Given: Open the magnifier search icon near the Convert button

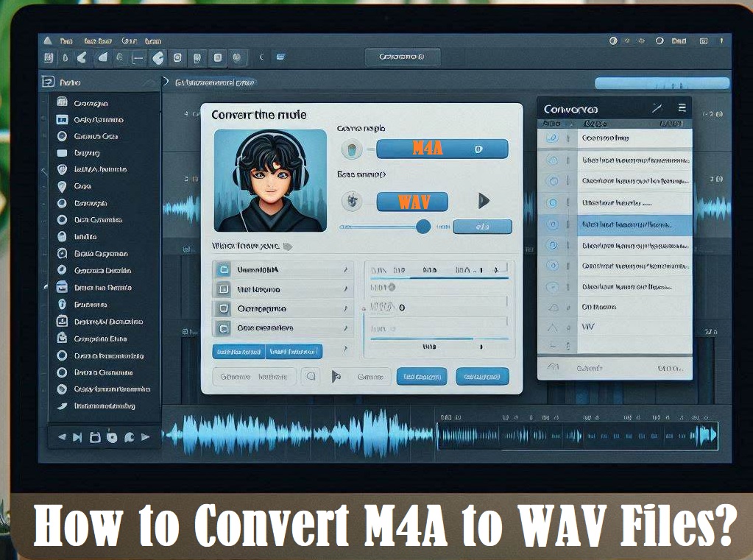Looking at the screenshot, I should pyautogui.click(x=312, y=376).
